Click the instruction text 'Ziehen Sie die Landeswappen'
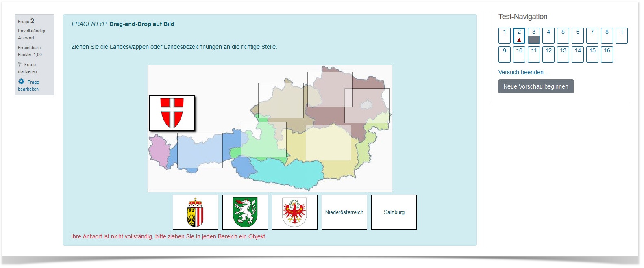The height and width of the screenshot is (268, 644). coord(174,47)
